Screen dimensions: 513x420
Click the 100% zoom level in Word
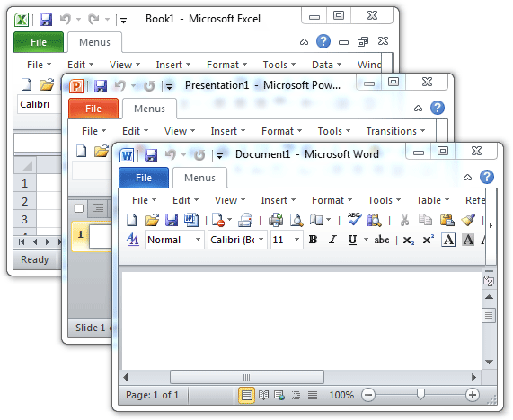[x=341, y=395]
